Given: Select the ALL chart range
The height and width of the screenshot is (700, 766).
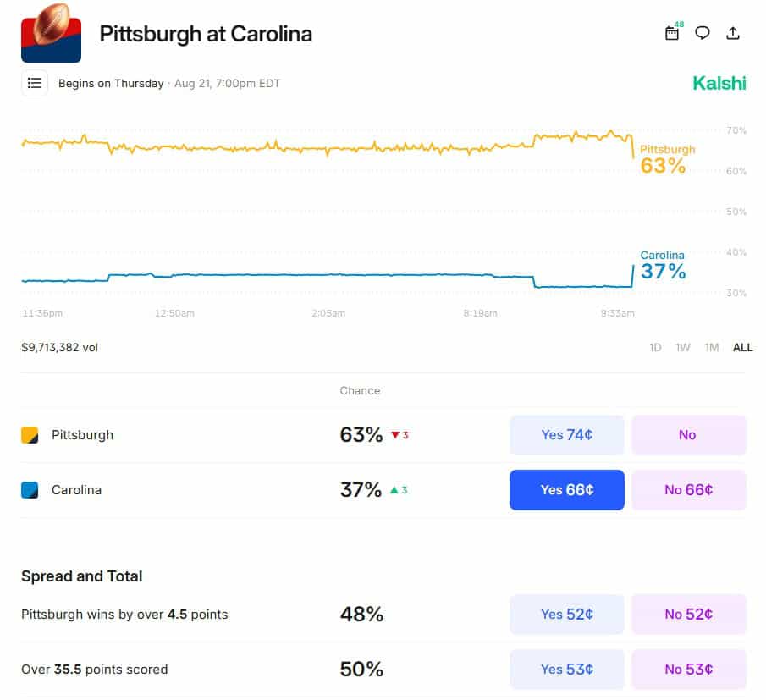Looking at the screenshot, I should 742,347.
